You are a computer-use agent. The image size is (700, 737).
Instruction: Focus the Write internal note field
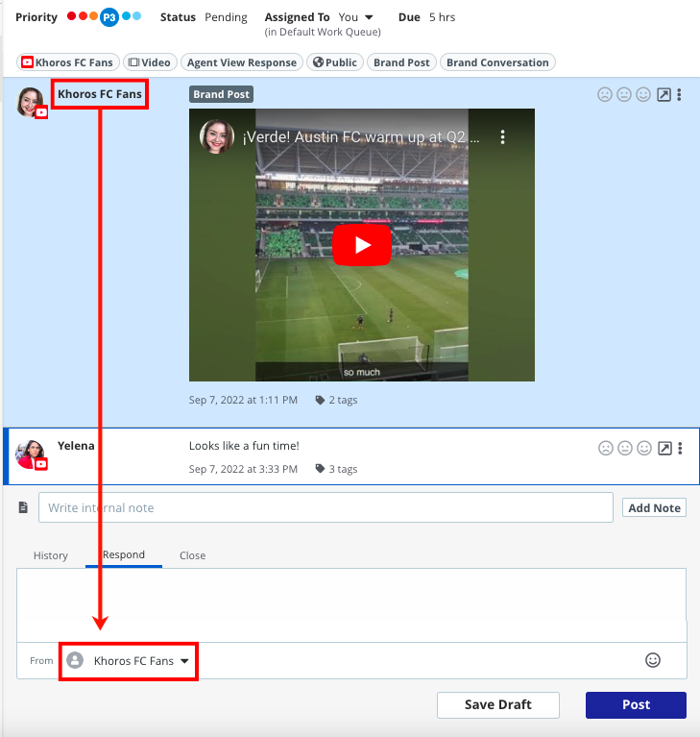[326, 507]
